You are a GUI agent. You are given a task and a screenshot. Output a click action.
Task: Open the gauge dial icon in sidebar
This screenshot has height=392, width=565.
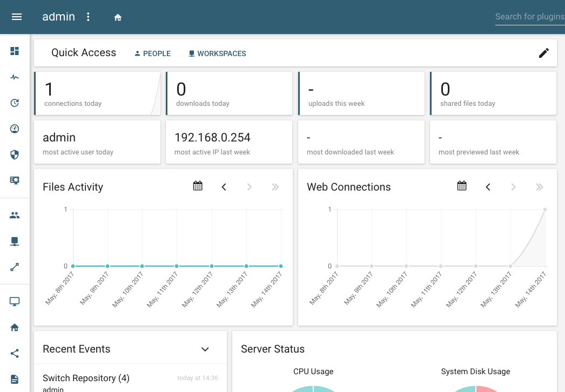pos(15,129)
